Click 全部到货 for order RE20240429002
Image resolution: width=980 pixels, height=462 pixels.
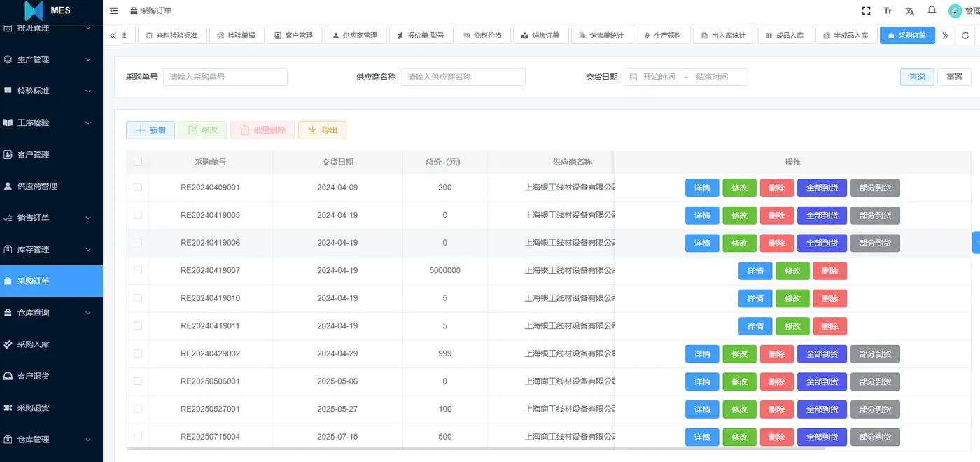(822, 354)
